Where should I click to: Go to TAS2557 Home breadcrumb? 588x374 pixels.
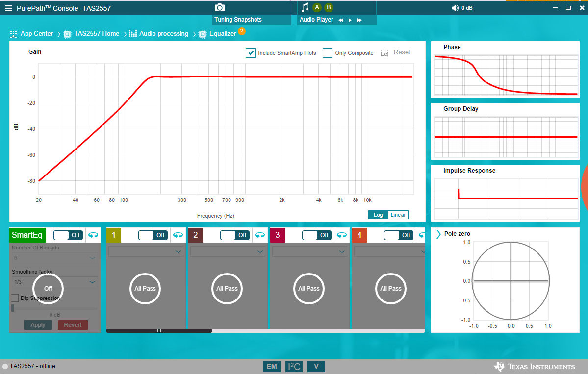(97, 34)
